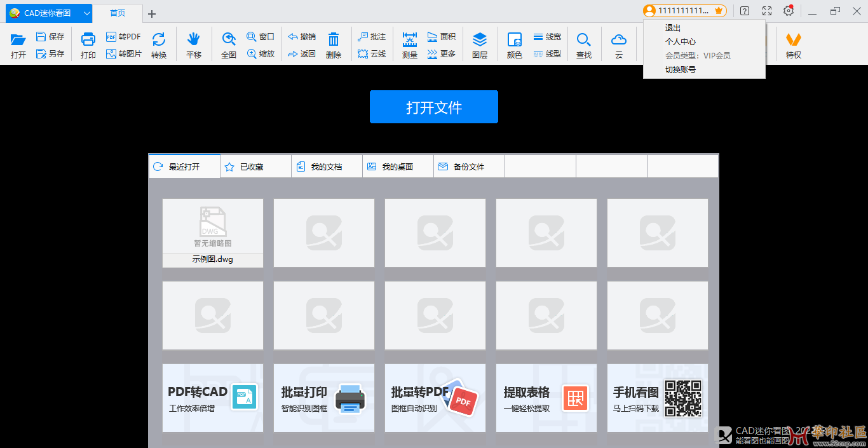Toggle fullscreen mode from the title bar
The image size is (868, 448).
[x=767, y=11]
